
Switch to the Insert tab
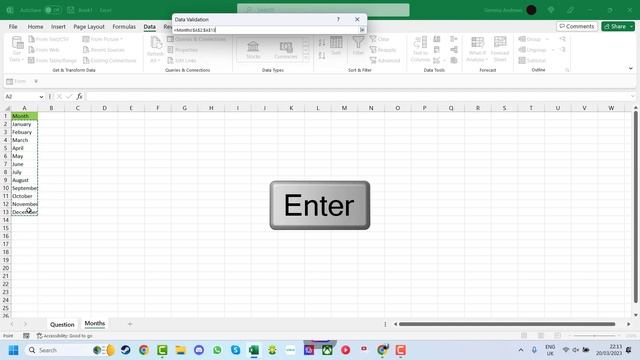[58, 27]
